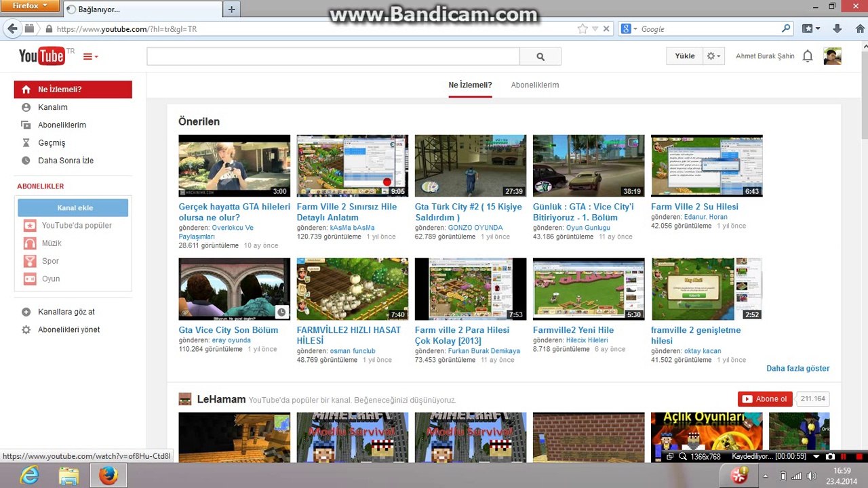Open Internet Explorer from the taskbar

coord(29,476)
